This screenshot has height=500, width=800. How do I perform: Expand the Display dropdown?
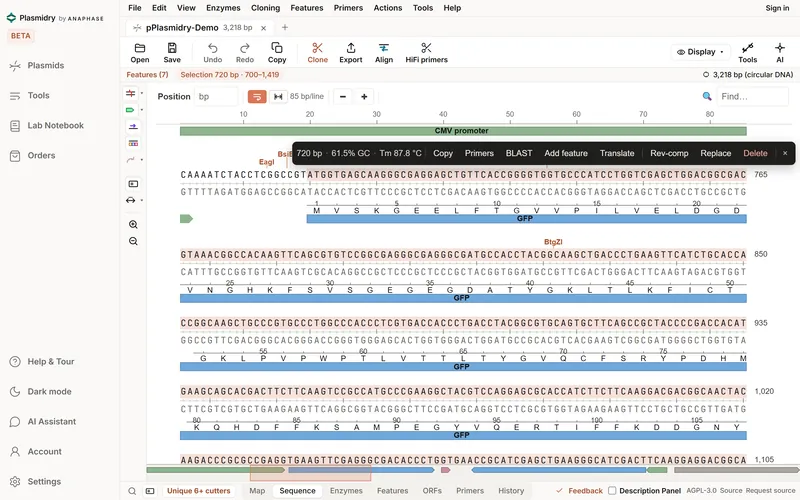700,52
